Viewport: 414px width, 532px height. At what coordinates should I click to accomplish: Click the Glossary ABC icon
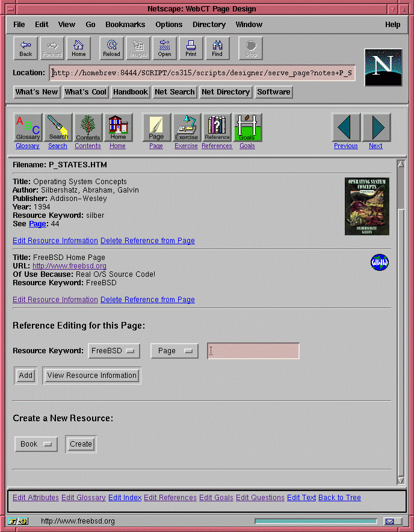[x=28, y=128]
